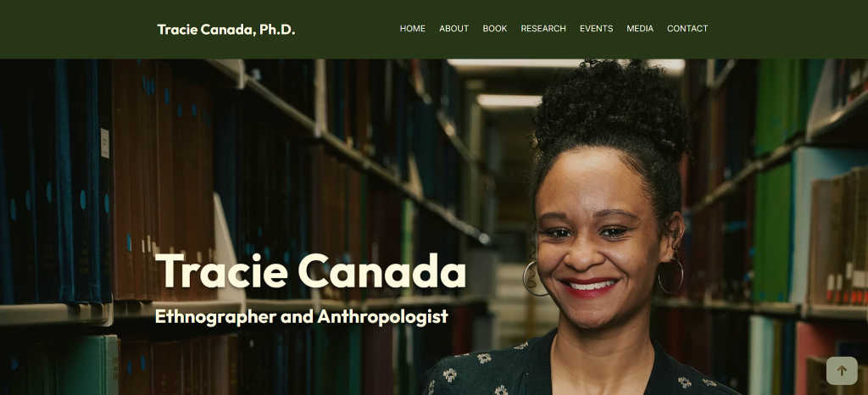The image size is (868, 395).
Task: Click the white label on blue book spine
Action: (x=104, y=142)
